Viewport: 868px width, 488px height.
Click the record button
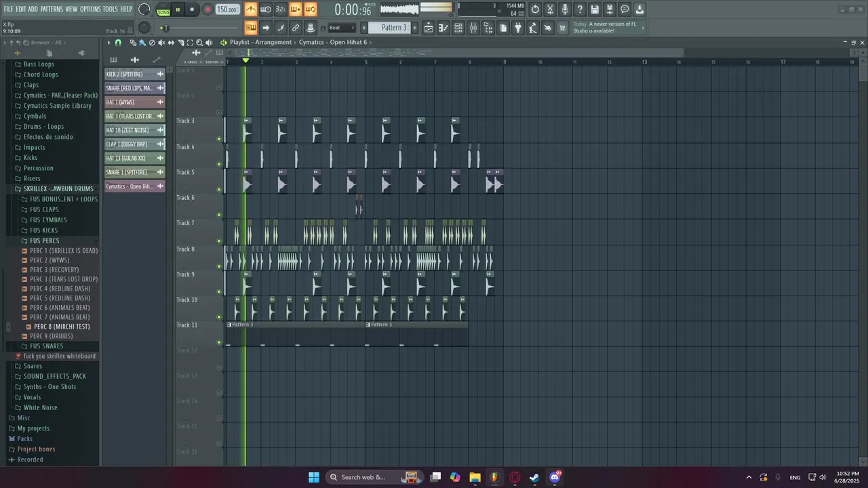click(208, 9)
